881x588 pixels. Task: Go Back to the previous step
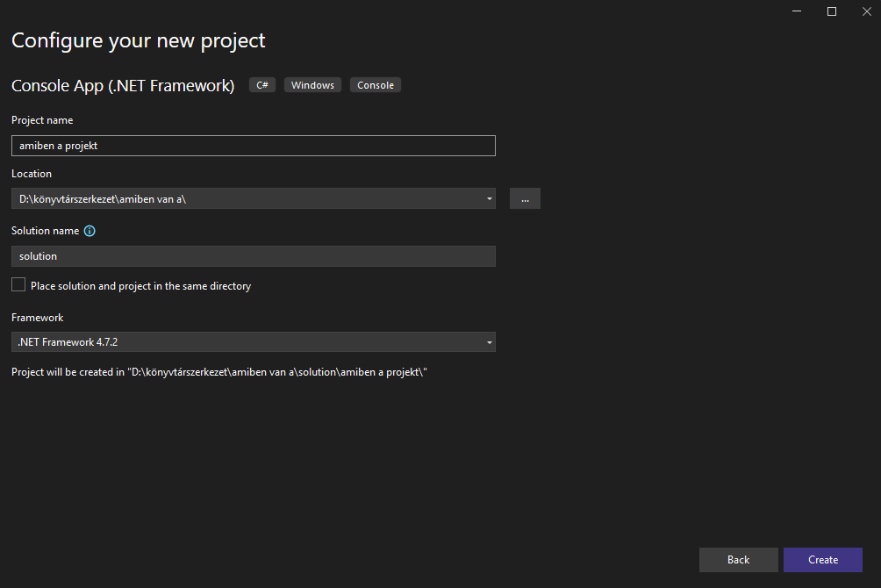pos(738,560)
